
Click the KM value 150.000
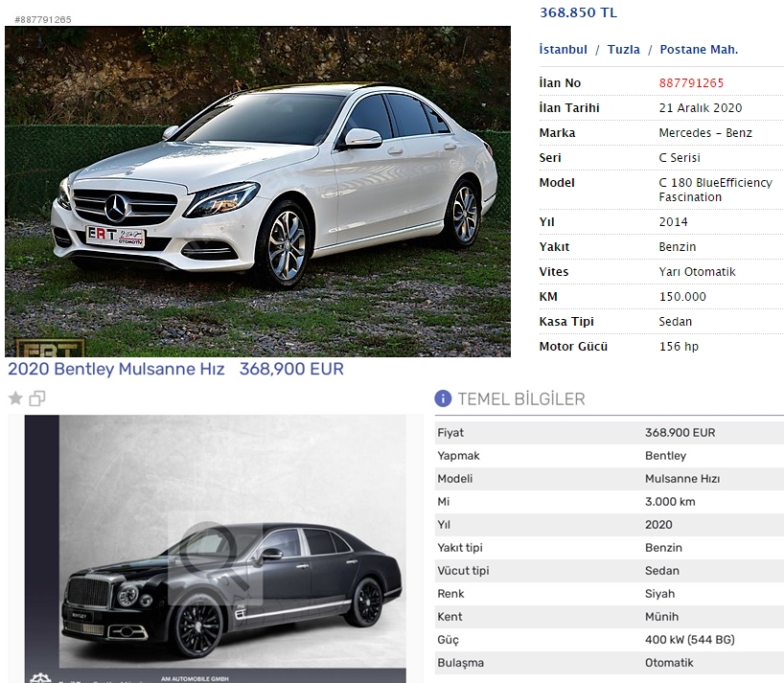tap(682, 297)
